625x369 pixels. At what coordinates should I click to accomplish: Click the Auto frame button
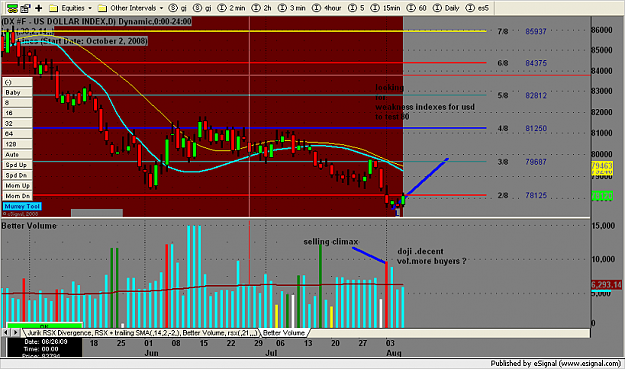[17, 155]
